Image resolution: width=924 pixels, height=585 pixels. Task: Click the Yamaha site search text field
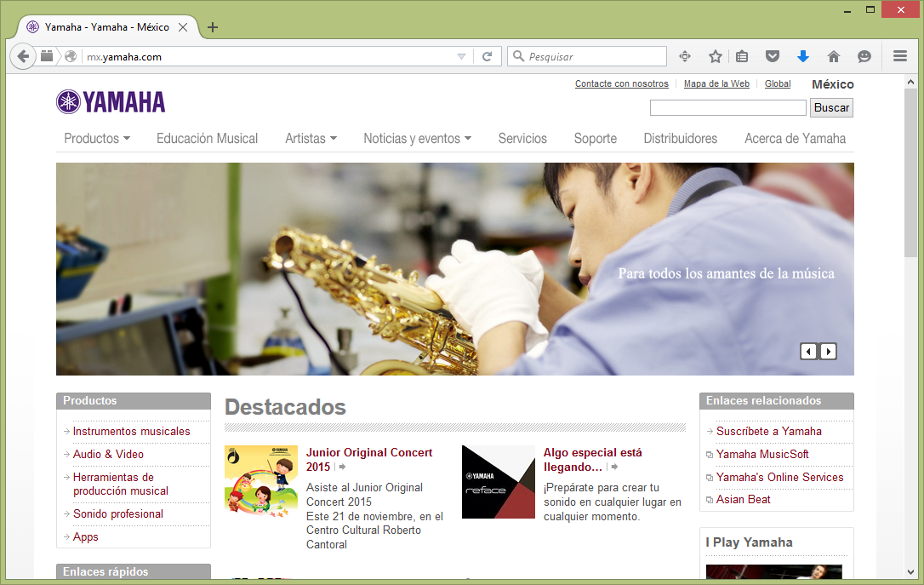click(727, 108)
